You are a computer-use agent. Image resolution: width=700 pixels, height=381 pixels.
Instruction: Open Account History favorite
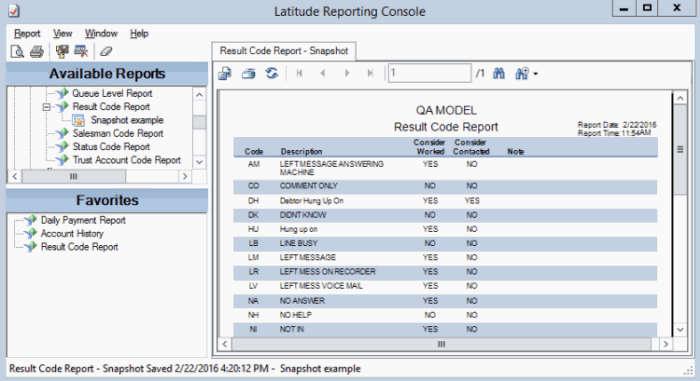[72, 234]
